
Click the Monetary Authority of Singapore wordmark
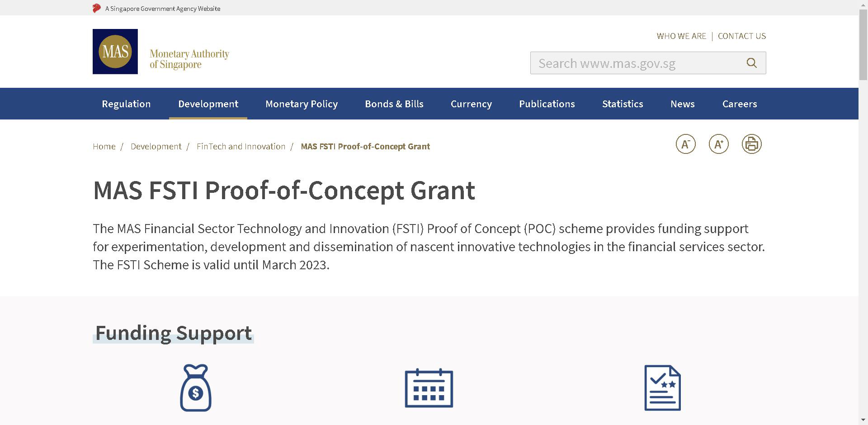pos(189,59)
